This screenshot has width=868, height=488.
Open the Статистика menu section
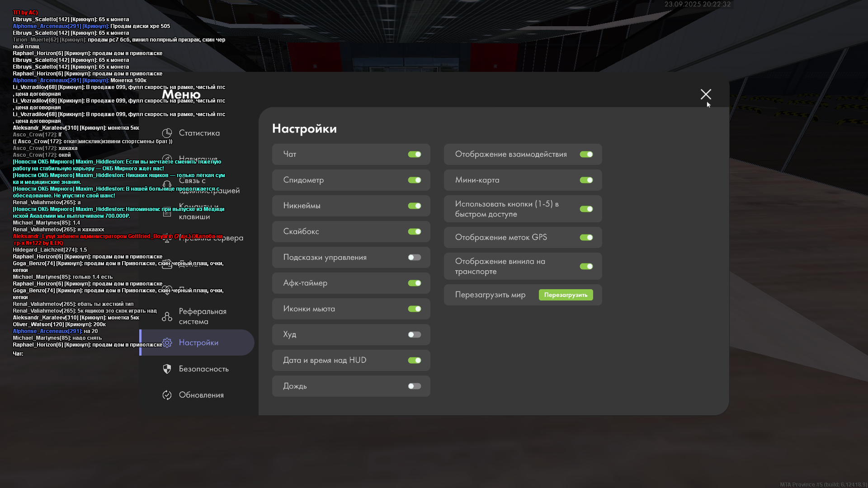coord(199,133)
